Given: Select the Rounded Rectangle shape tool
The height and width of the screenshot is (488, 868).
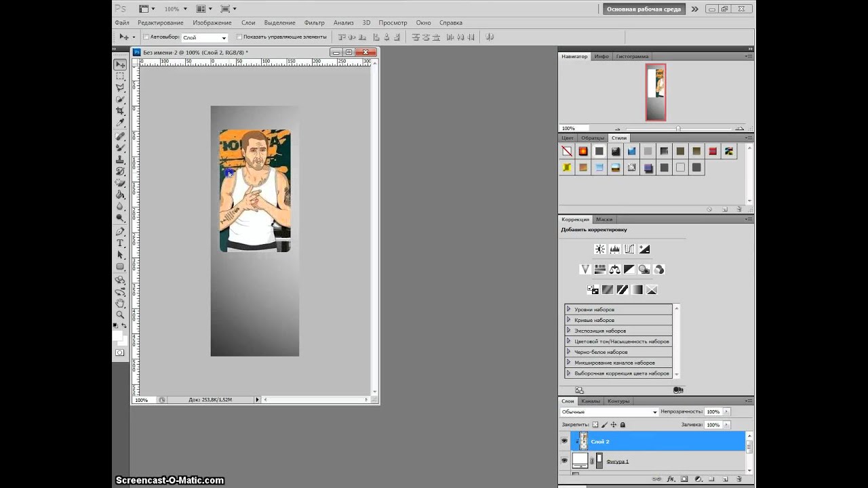Looking at the screenshot, I should [x=120, y=266].
